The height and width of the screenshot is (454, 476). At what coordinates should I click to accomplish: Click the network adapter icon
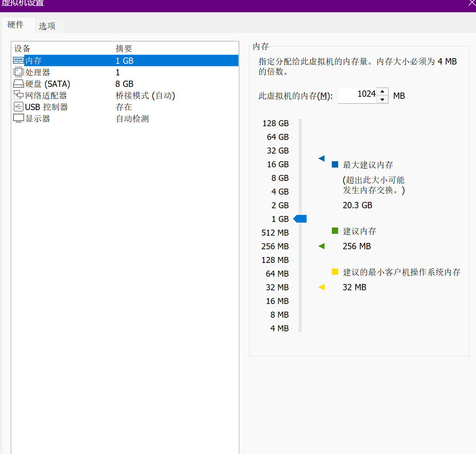point(18,95)
